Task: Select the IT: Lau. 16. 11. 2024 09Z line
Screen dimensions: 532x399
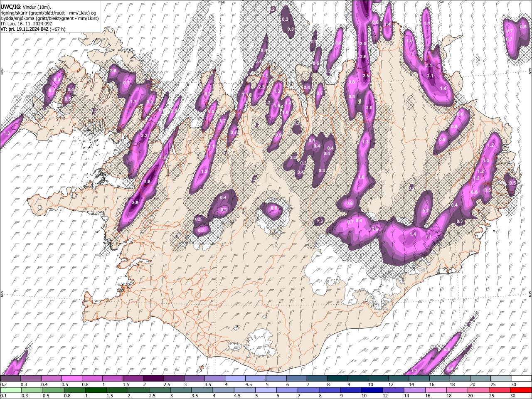Action: [x=26, y=24]
